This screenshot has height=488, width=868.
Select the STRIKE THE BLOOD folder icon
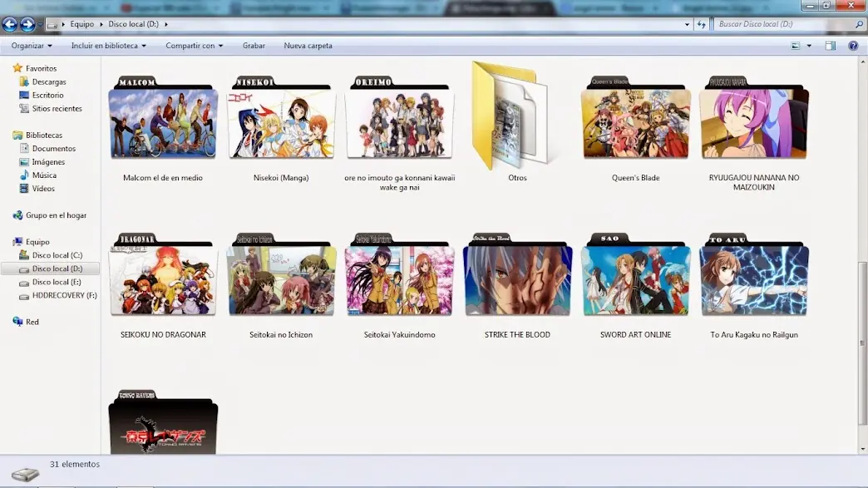click(518, 275)
